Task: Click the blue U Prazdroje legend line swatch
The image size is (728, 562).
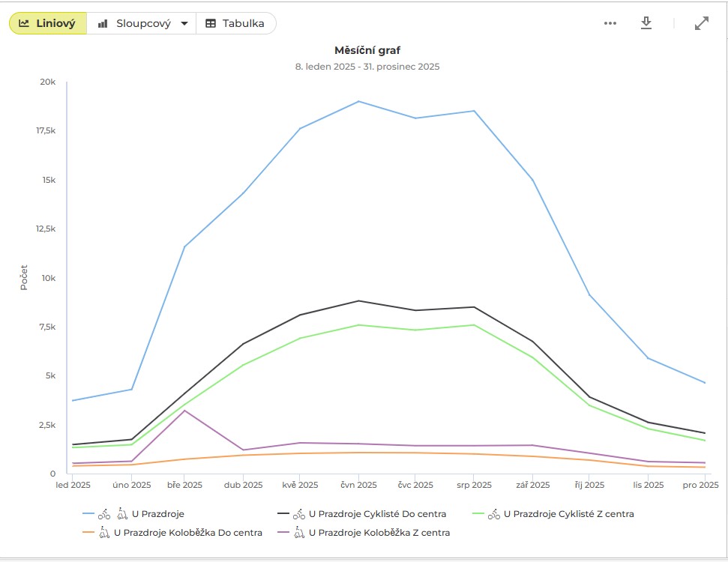Action: tap(88, 514)
